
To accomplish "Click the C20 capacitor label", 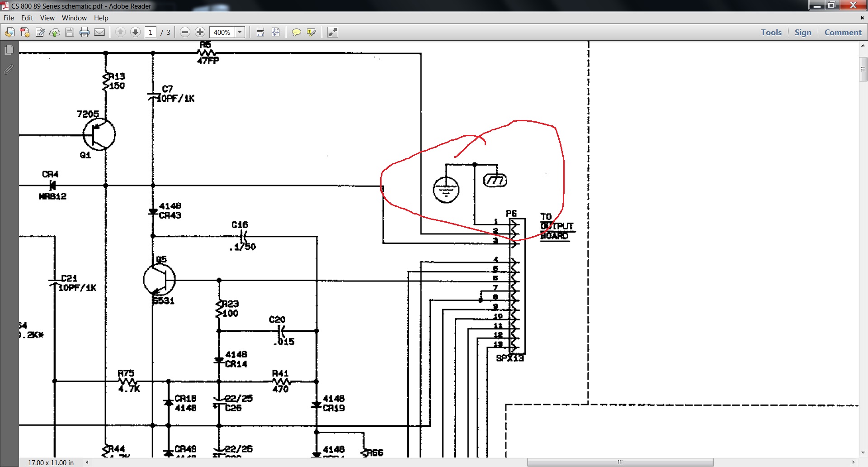I will (277, 319).
